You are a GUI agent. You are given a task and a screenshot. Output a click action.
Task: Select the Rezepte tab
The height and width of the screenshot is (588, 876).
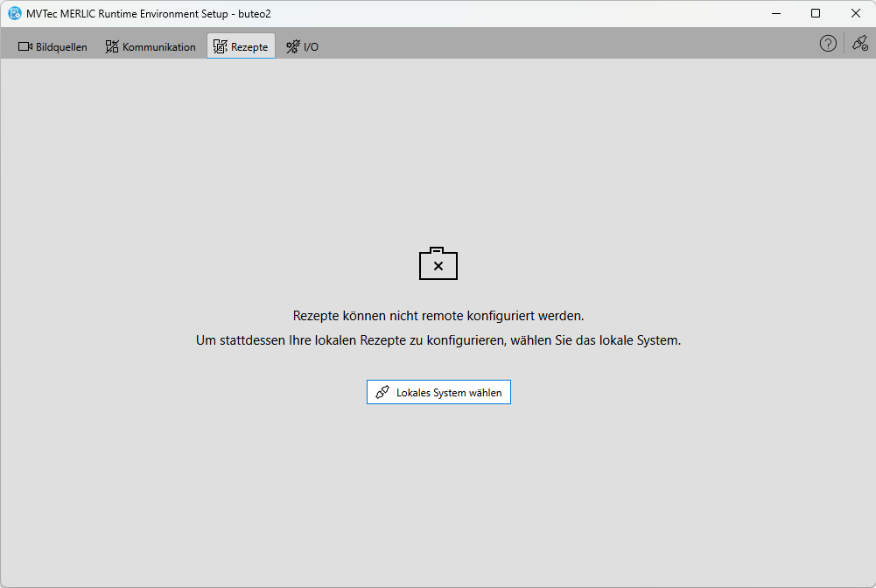point(241,46)
